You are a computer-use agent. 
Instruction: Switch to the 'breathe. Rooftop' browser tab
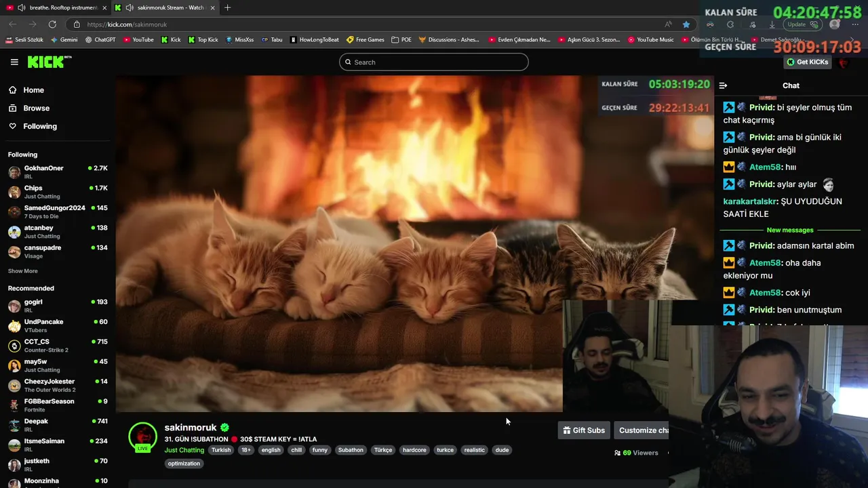point(56,7)
